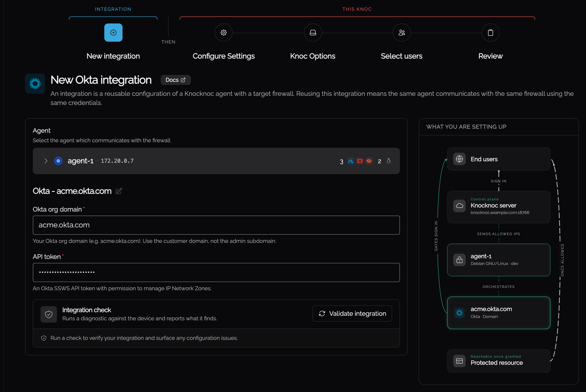Click 'WHAT YOU ARE SETTING UP' heading

(x=466, y=127)
